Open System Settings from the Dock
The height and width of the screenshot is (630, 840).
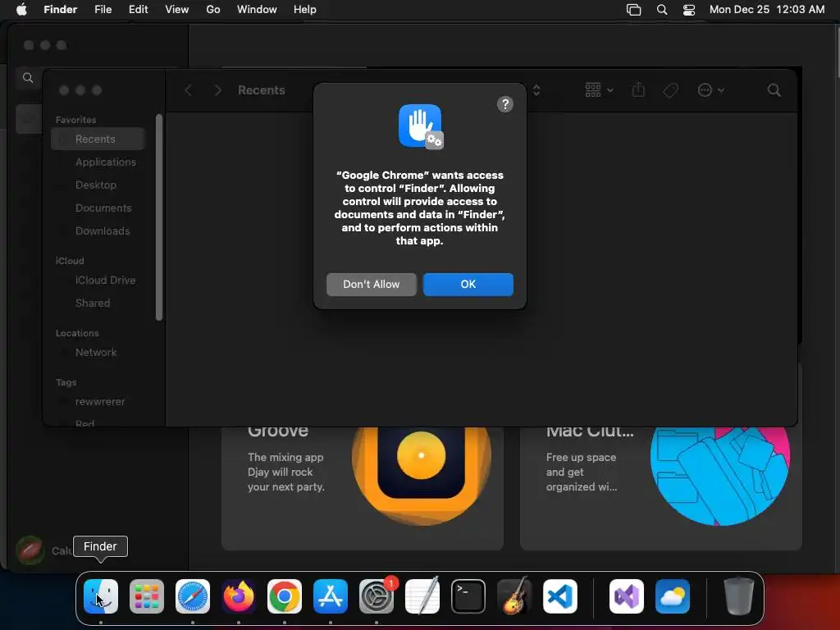pos(377,596)
